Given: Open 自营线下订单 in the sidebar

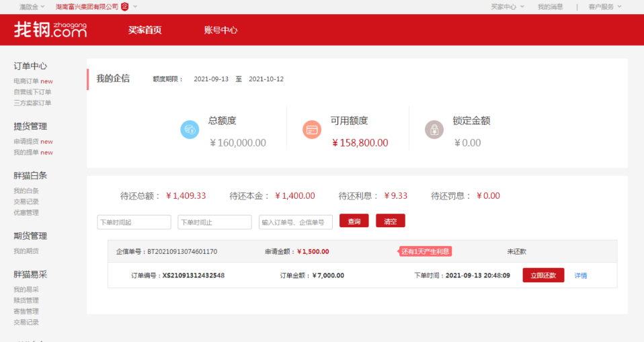Looking at the screenshot, I should point(32,92).
